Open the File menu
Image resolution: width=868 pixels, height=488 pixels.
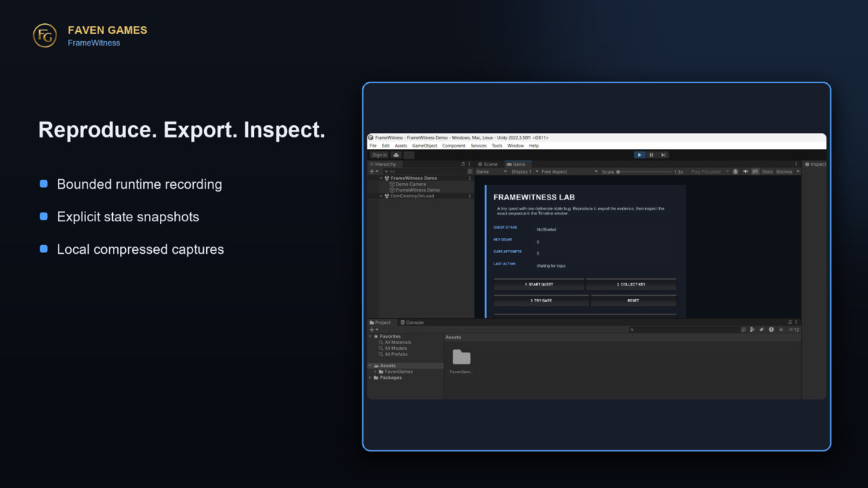click(373, 145)
